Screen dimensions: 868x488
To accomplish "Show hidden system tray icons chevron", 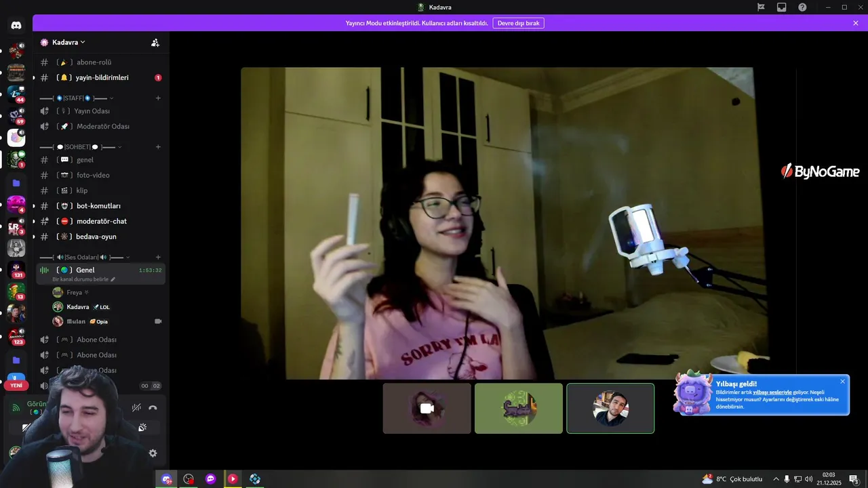I will 776,479.
